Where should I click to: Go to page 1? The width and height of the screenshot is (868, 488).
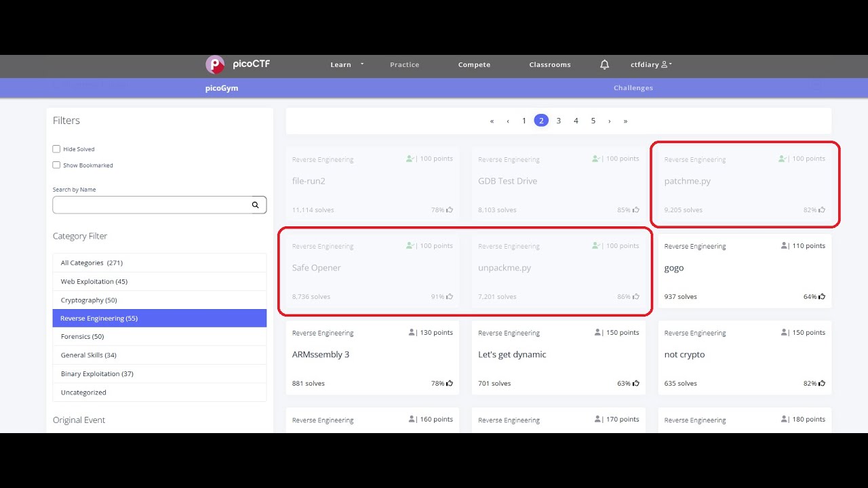point(524,121)
